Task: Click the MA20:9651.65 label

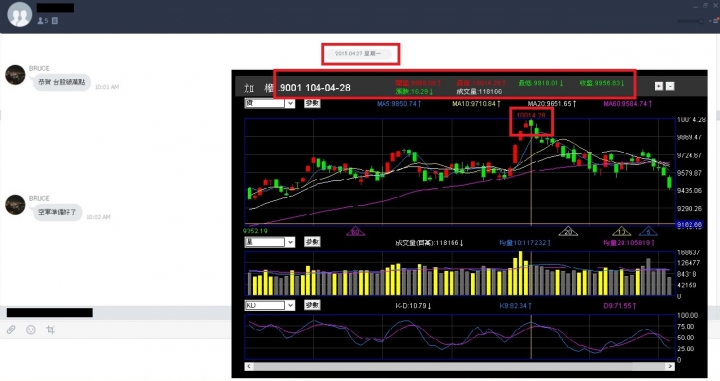Action: click(x=552, y=104)
